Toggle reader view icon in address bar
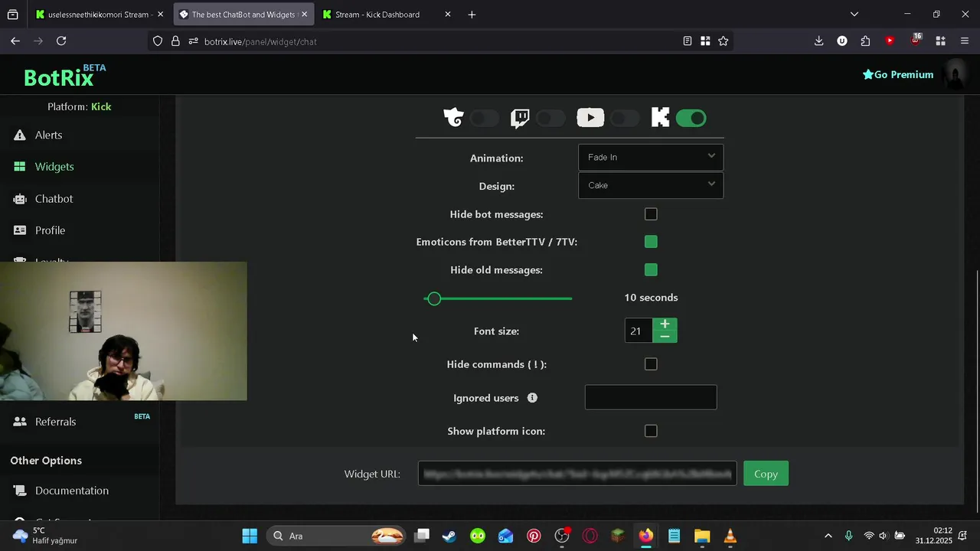The image size is (980, 551). pyautogui.click(x=688, y=41)
